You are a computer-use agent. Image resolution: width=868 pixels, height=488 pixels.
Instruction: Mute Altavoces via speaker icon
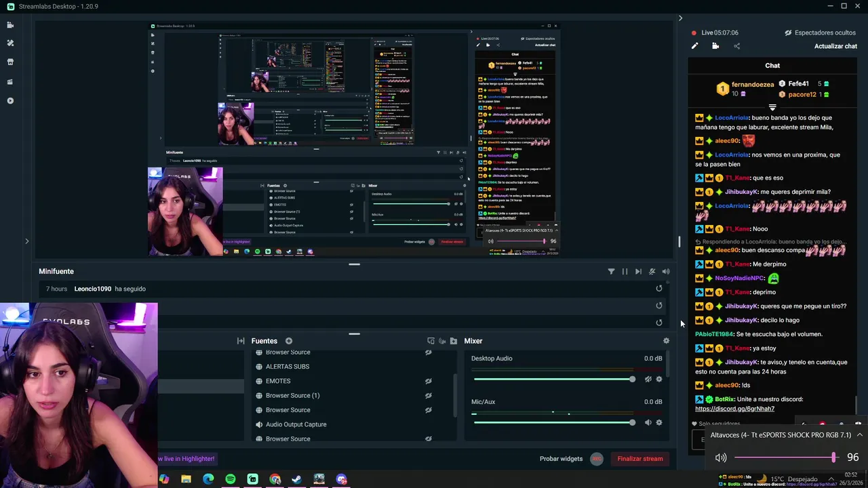pos(721,457)
